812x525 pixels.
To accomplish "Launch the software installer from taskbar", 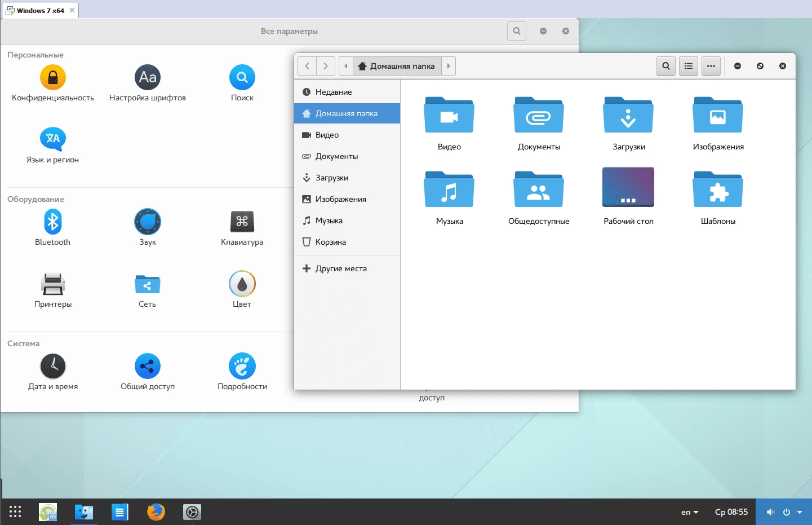I will point(48,512).
